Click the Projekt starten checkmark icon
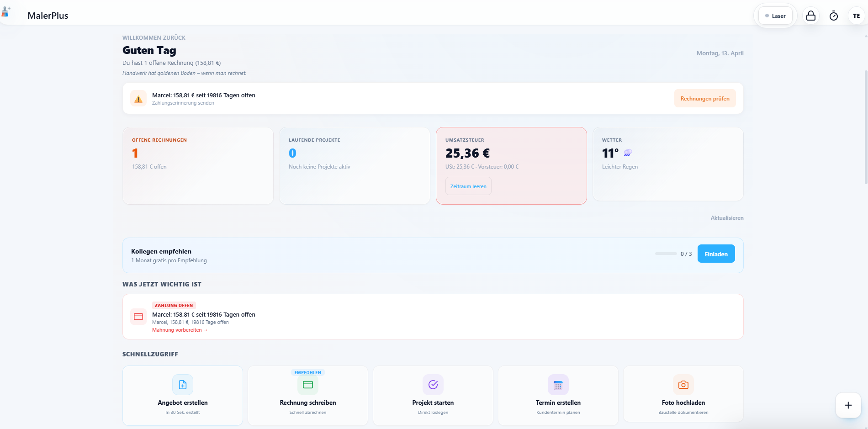 (433, 385)
